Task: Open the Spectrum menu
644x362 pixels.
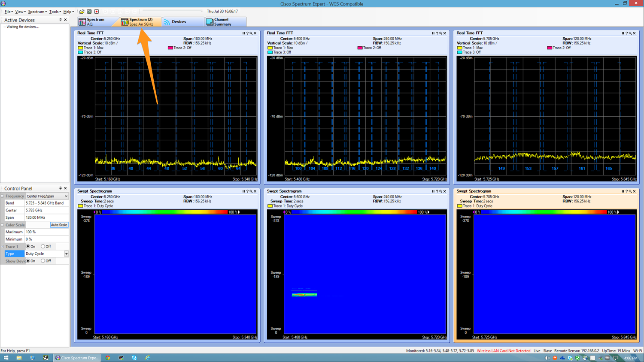Action: 37,12
